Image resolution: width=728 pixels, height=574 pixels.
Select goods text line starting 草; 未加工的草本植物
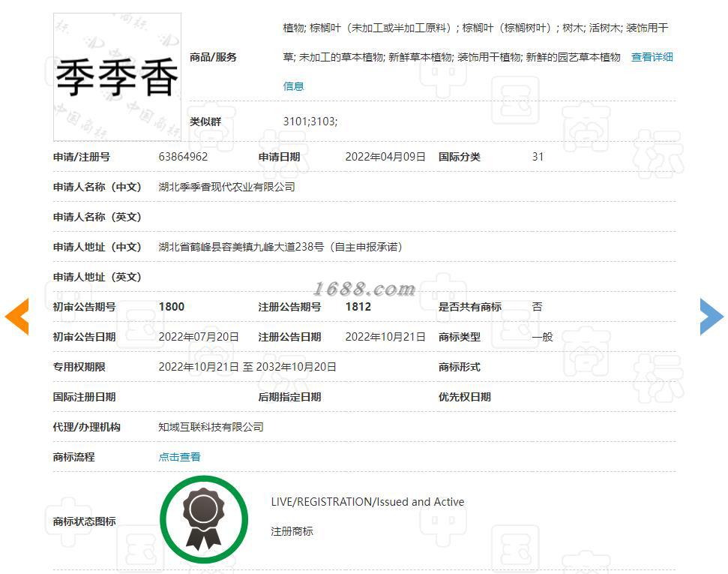tap(452, 57)
